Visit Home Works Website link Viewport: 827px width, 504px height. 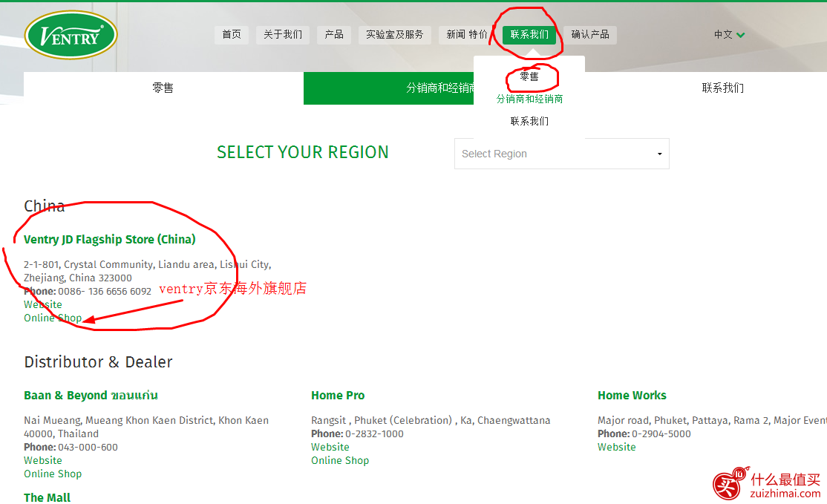(x=617, y=447)
